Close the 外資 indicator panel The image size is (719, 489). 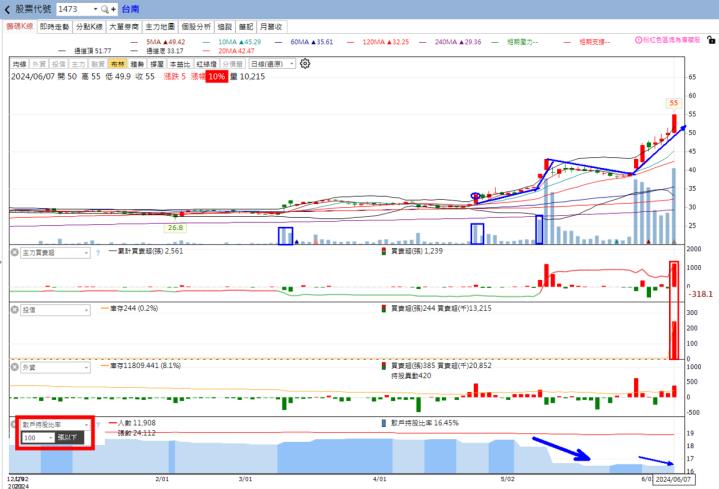pyautogui.click(x=14, y=367)
